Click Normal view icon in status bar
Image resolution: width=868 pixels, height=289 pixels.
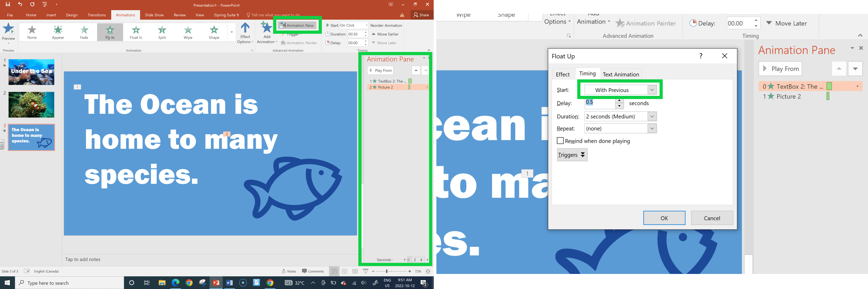point(334,271)
